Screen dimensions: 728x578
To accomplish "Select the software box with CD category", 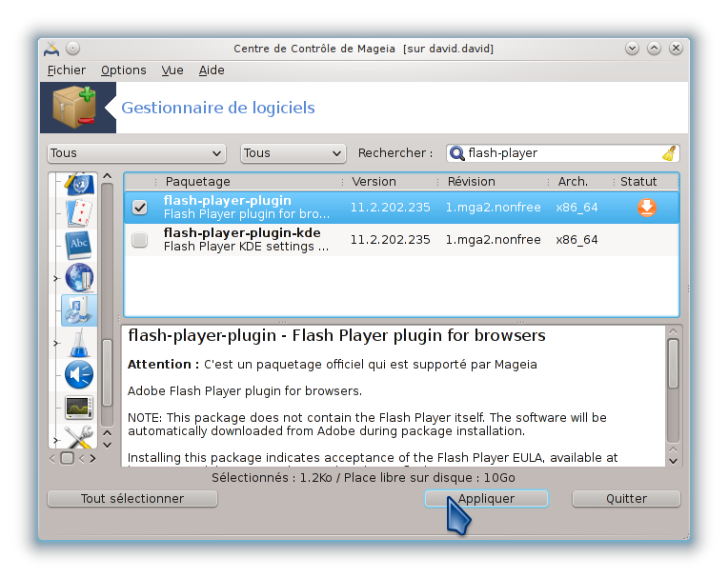I will (x=78, y=309).
